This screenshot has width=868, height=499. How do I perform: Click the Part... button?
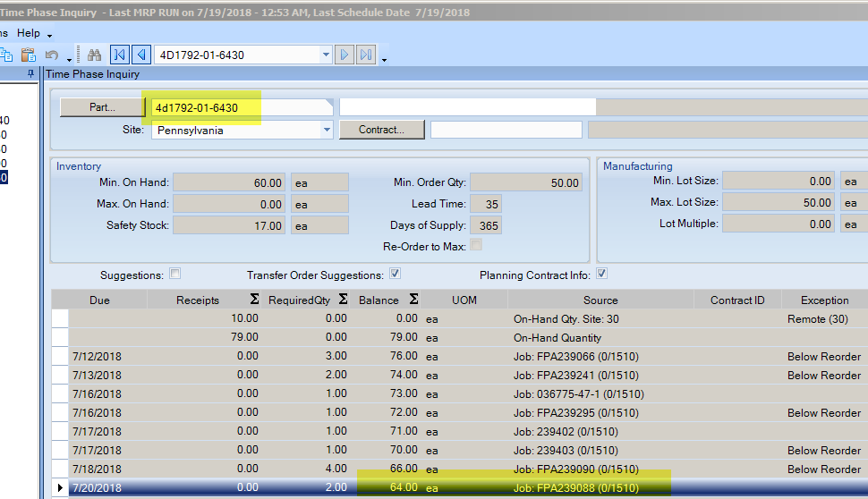101,107
